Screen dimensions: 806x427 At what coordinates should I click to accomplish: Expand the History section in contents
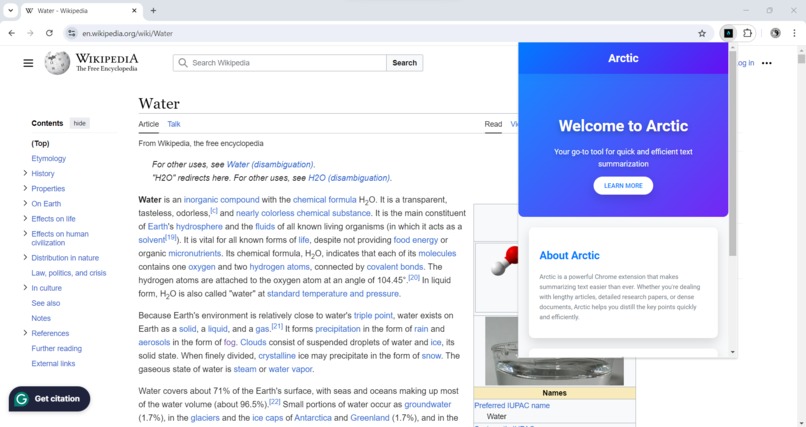[x=25, y=173]
